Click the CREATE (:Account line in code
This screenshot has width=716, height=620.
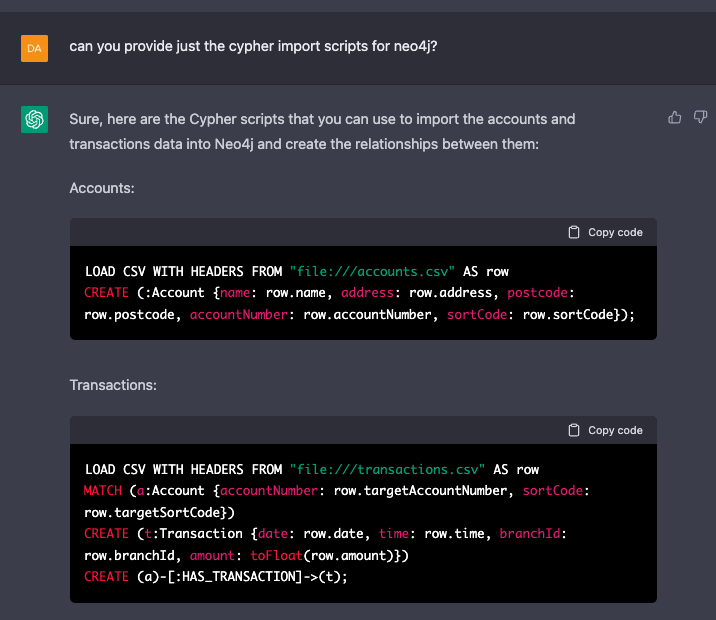click(329, 293)
